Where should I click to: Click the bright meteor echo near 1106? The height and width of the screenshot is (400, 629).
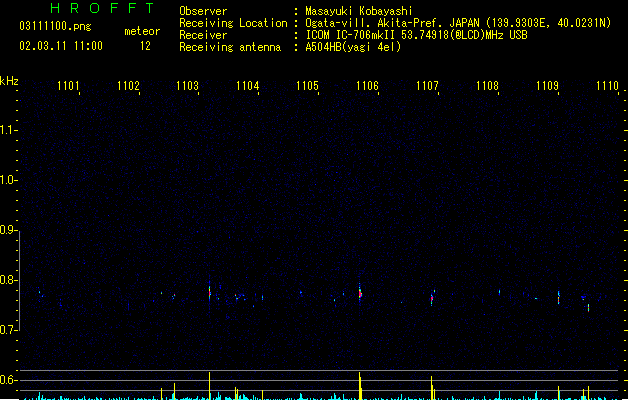pyautogui.click(x=360, y=293)
